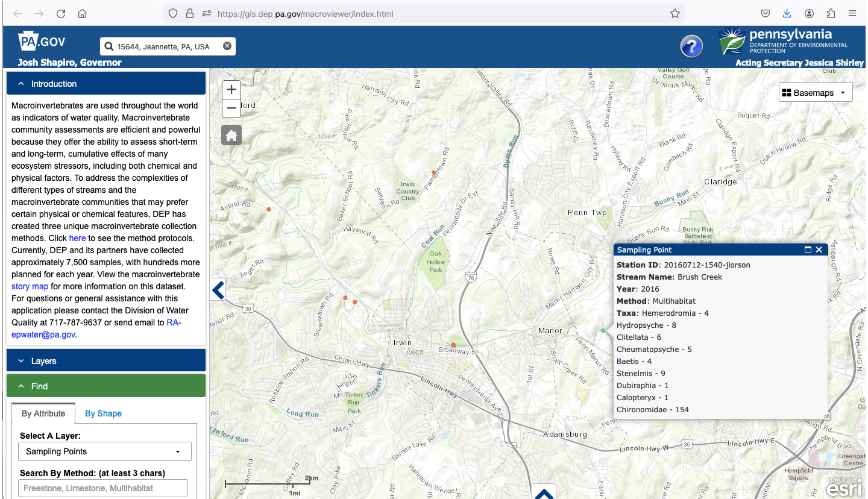Viewport: 868px width, 499px height.
Task: Bookmark this page with star icon
Action: [x=675, y=13]
